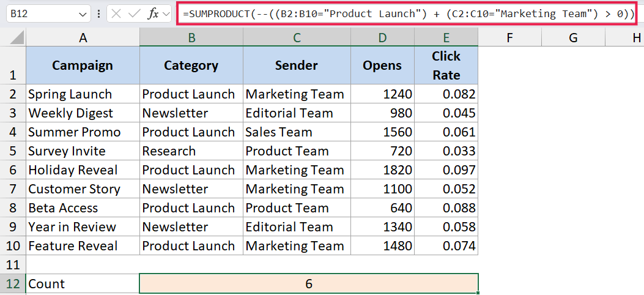
Task: Click the click rate value 0.045
Action: [446, 113]
